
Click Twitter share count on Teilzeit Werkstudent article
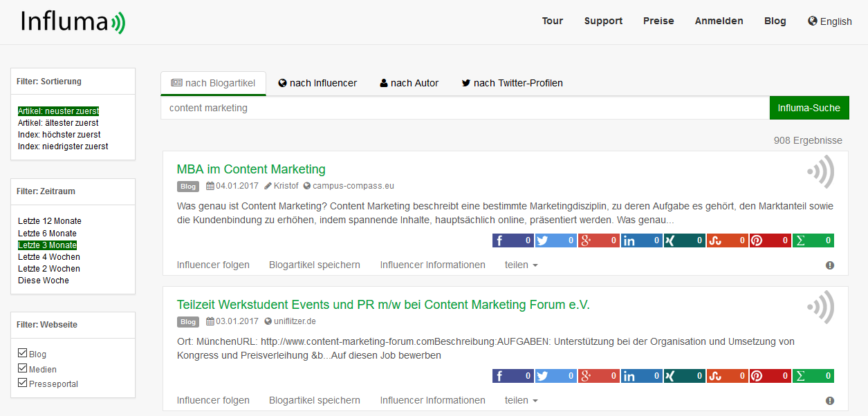(556, 376)
